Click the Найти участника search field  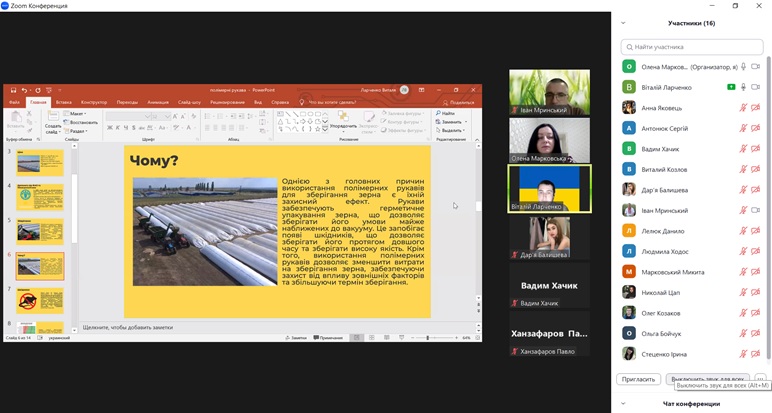pos(692,47)
